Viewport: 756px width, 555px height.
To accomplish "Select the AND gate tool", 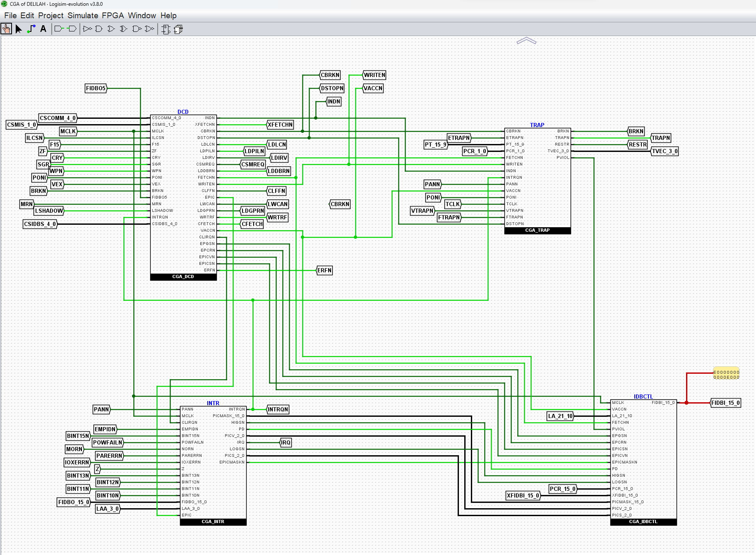I will (x=98, y=29).
